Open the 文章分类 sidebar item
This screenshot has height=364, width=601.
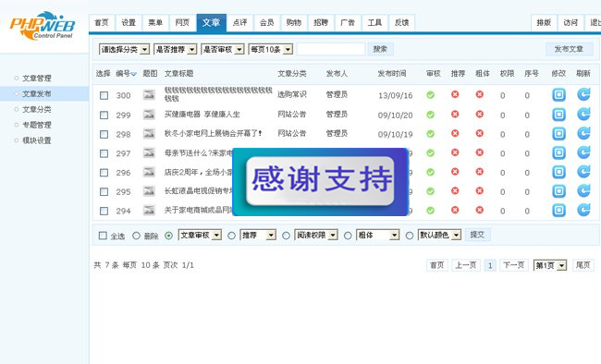coord(36,110)
